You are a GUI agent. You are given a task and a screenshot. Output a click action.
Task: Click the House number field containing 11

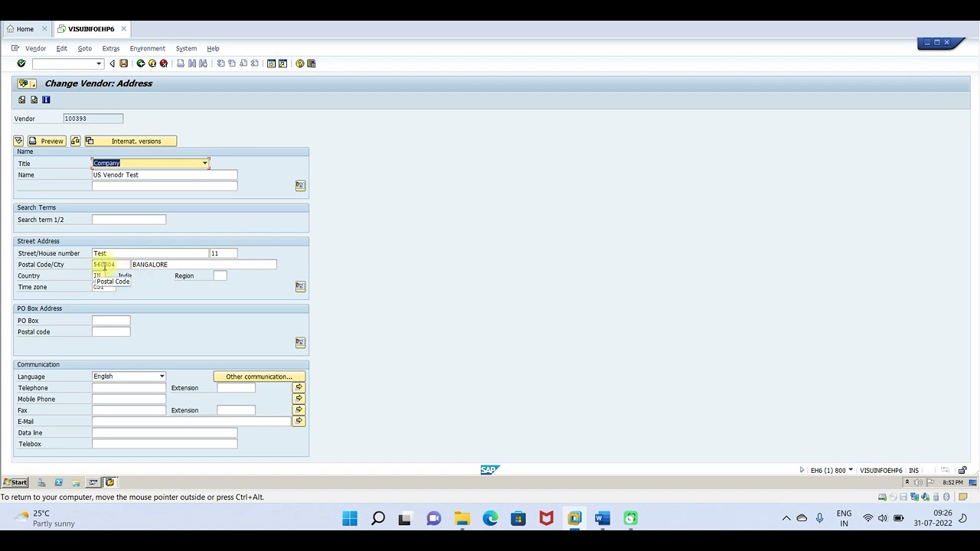224,253
